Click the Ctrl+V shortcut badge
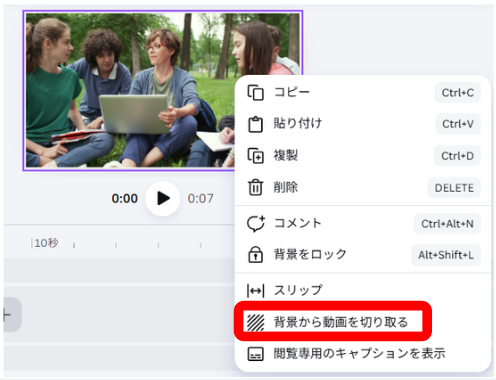The image size is (496, 380). click(458, 124)
